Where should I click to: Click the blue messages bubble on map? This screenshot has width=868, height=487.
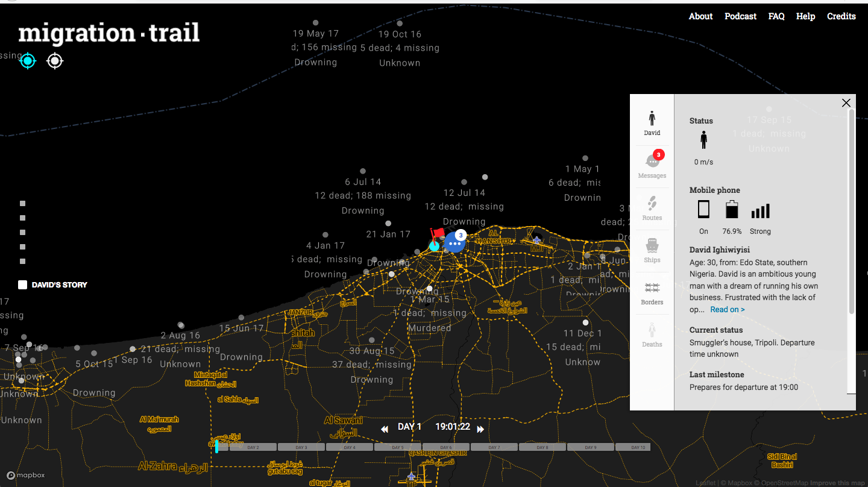(454, 243)
